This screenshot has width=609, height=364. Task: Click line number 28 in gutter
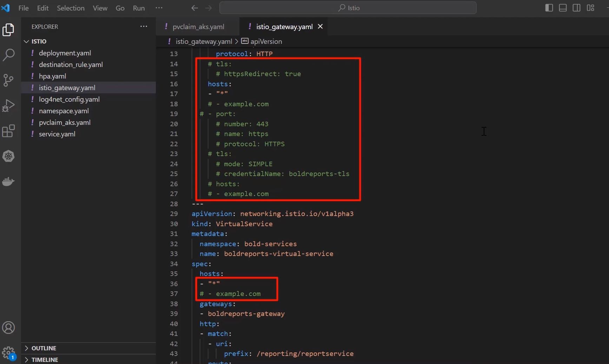point(174,204)
